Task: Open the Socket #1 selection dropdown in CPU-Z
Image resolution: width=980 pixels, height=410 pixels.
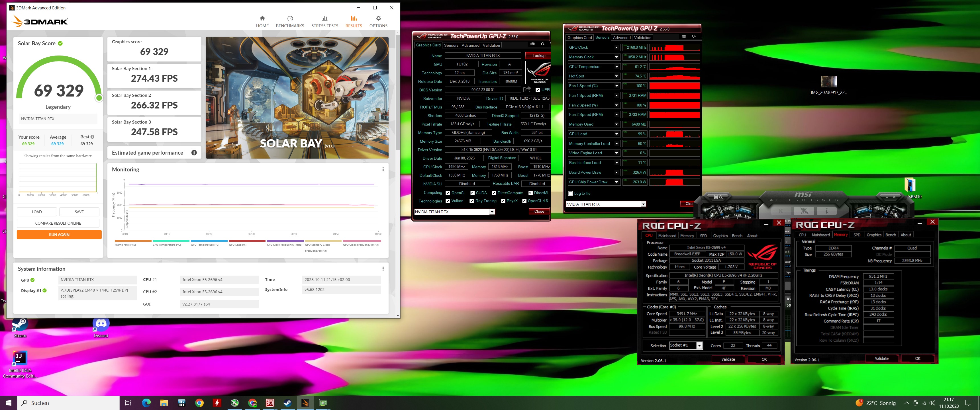Action: 699,345
